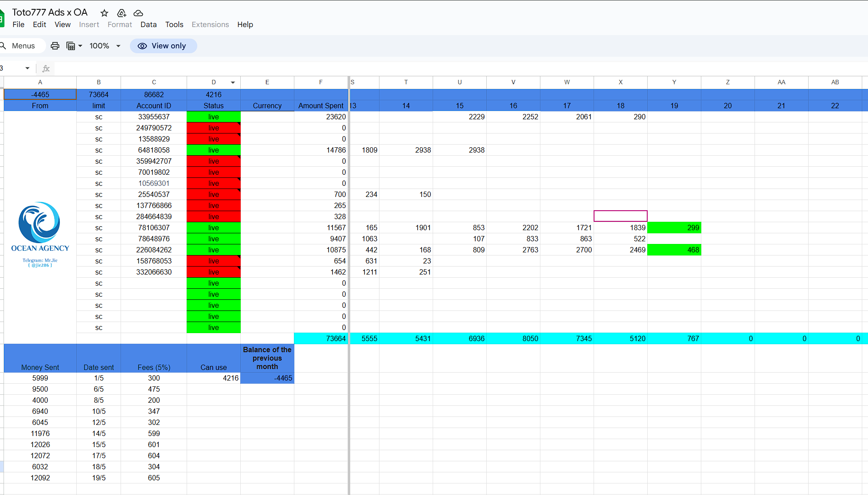Check the cloud save status icon

tap(138, 13)
